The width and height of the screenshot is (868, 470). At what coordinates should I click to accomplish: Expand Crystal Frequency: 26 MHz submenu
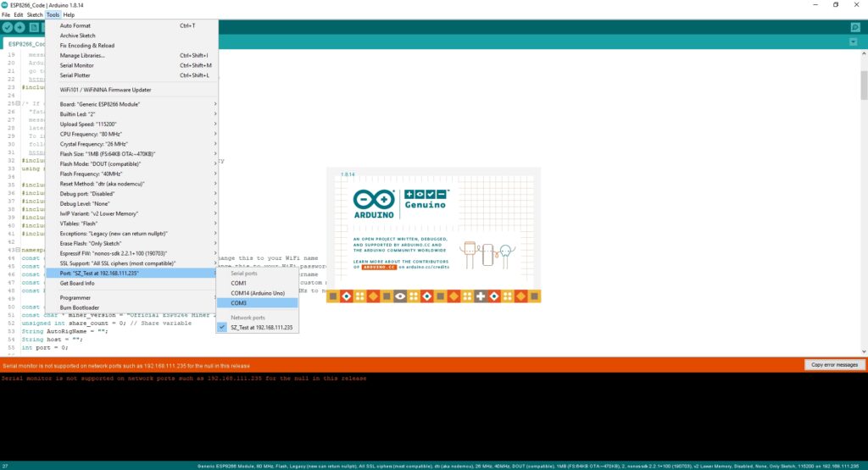(131, 144)
